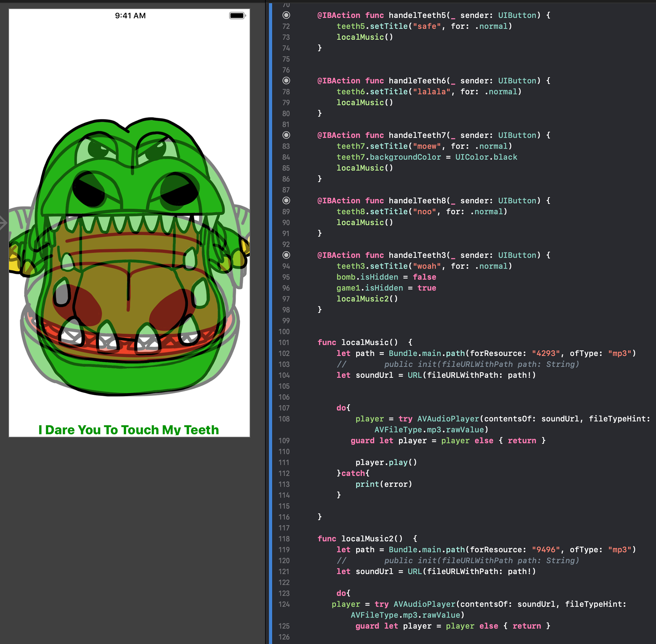Click line number 119 in the gutter
The height and width of the screenshot is (644, 656).
pyautogui.click(x=284, y=550)
